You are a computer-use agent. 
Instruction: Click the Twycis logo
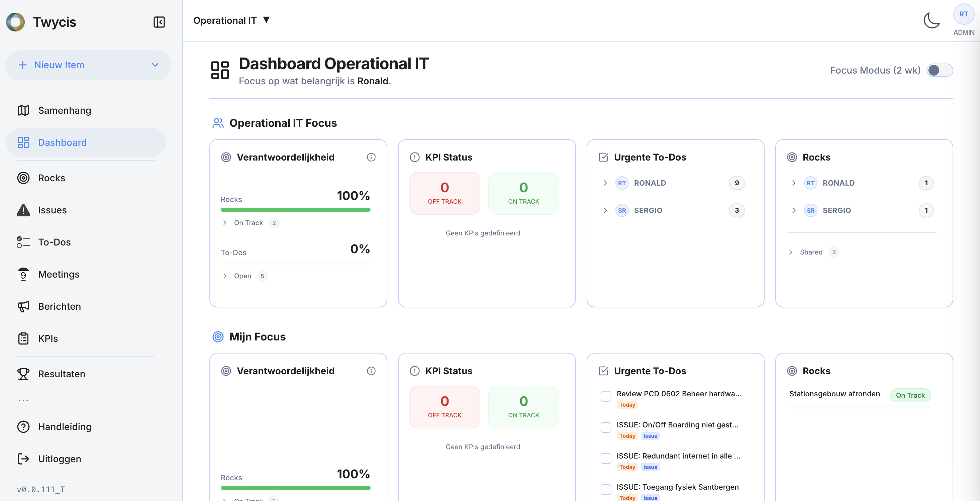coord(15,22)
